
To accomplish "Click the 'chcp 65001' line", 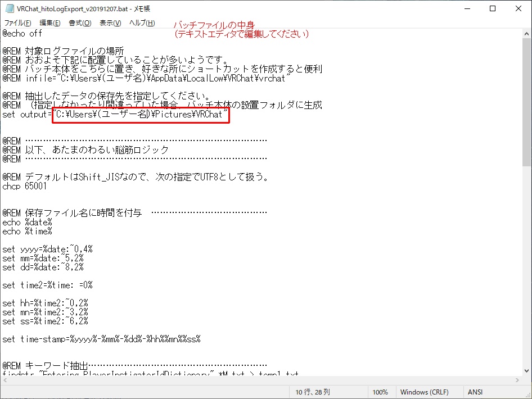I will (24, 186).
